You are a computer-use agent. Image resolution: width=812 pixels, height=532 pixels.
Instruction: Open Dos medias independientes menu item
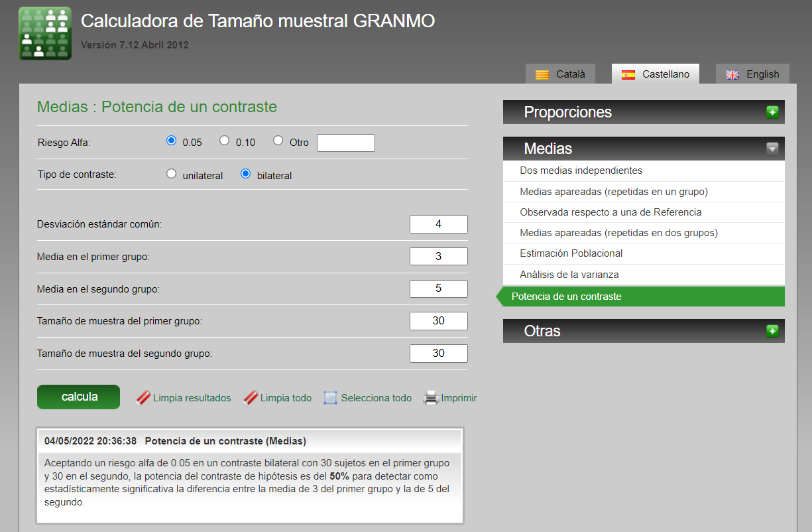581,170
